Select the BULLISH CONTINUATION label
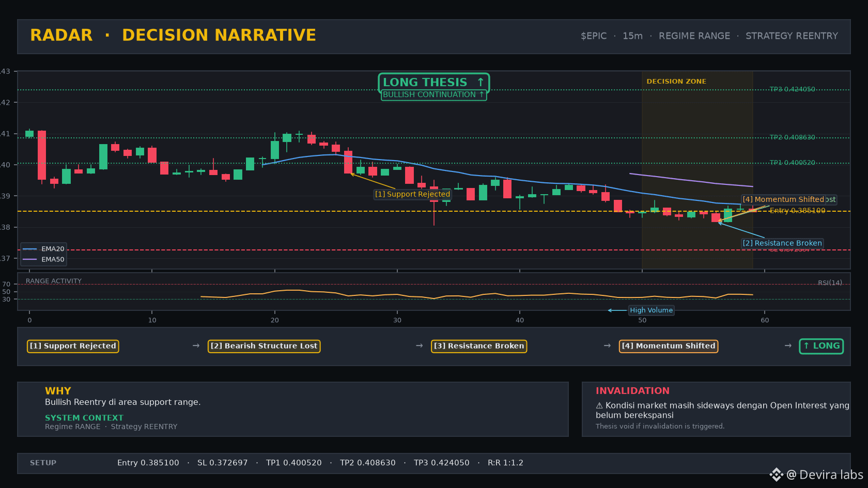This screenshot has width=868, height=488. pyautogui.click(x=433, y=95)
